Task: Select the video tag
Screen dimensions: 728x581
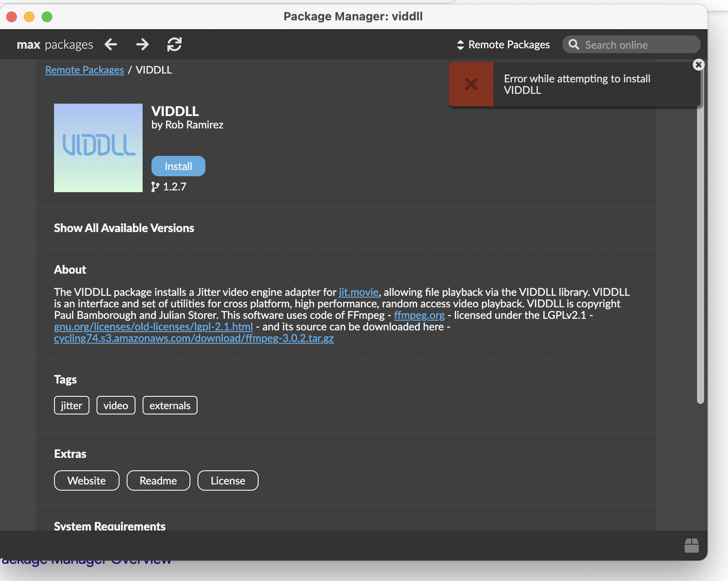Action: [x=116, y=405]
